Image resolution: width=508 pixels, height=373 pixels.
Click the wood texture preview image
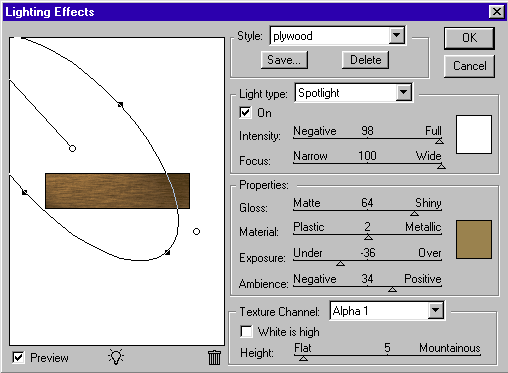[117, 191]
